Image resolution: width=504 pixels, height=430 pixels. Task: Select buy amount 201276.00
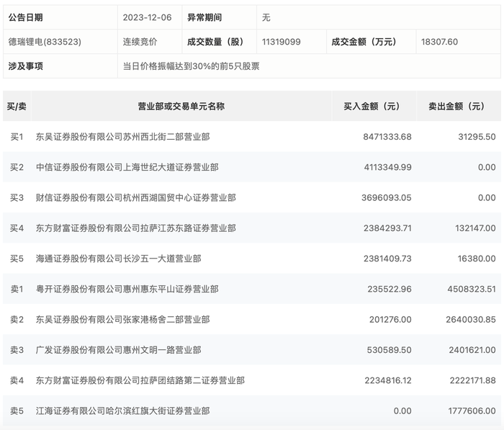[390, 319]
